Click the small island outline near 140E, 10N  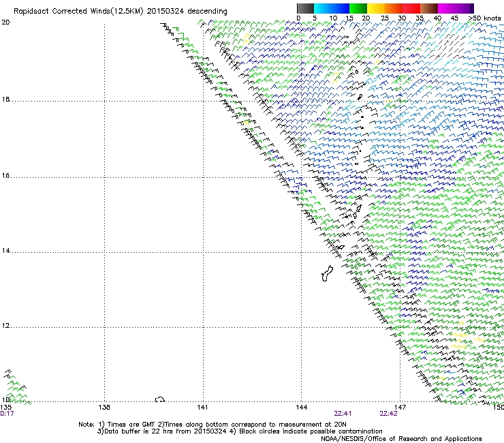[160, 399]
